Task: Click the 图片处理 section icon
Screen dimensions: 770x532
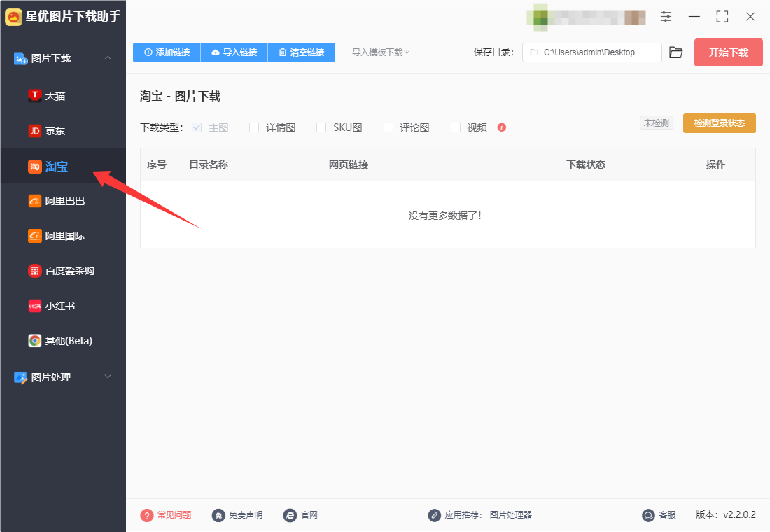Action: [x=20, y=377]
